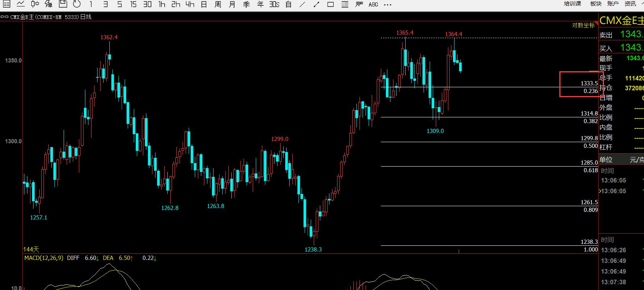Open the 培训课 menu

click(573, 4)
